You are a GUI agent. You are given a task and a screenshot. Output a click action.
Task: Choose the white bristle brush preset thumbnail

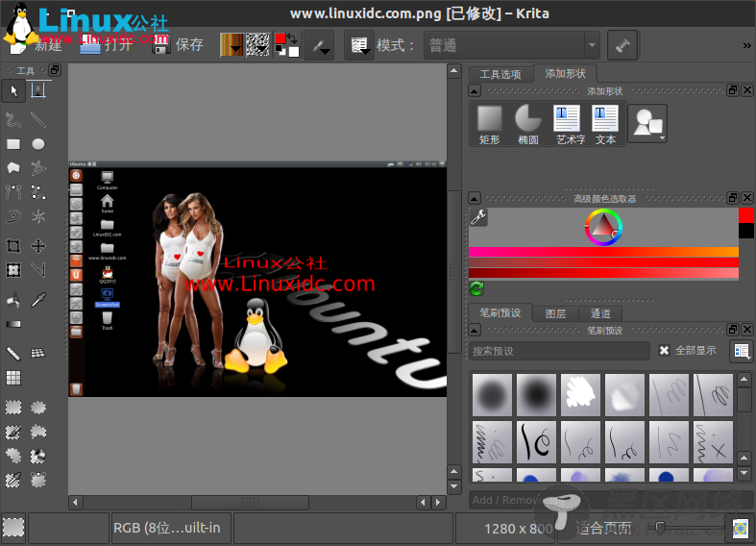[x=580, y=394]
